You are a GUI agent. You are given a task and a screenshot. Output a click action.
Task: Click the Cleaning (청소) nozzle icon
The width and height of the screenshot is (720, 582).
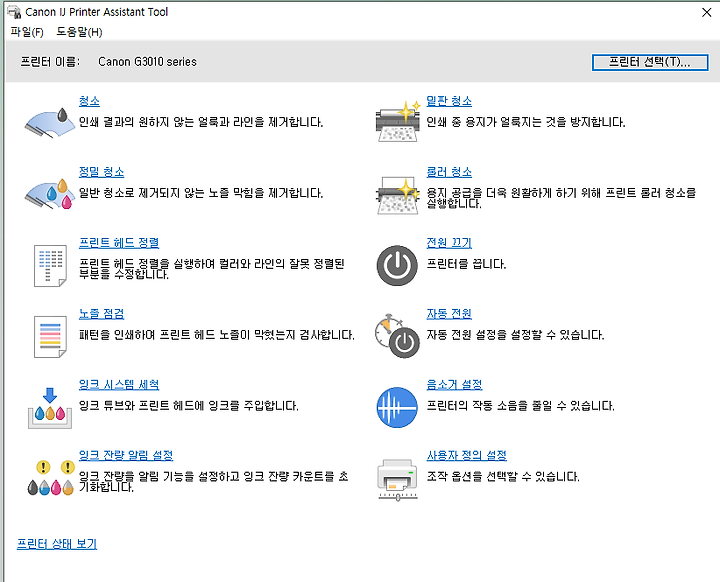50,123
